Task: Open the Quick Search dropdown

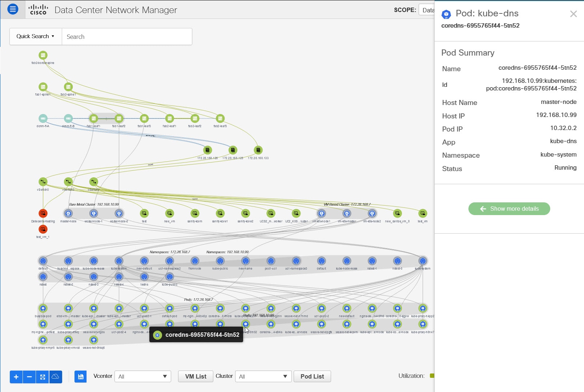Action: (x=36, y=36)
